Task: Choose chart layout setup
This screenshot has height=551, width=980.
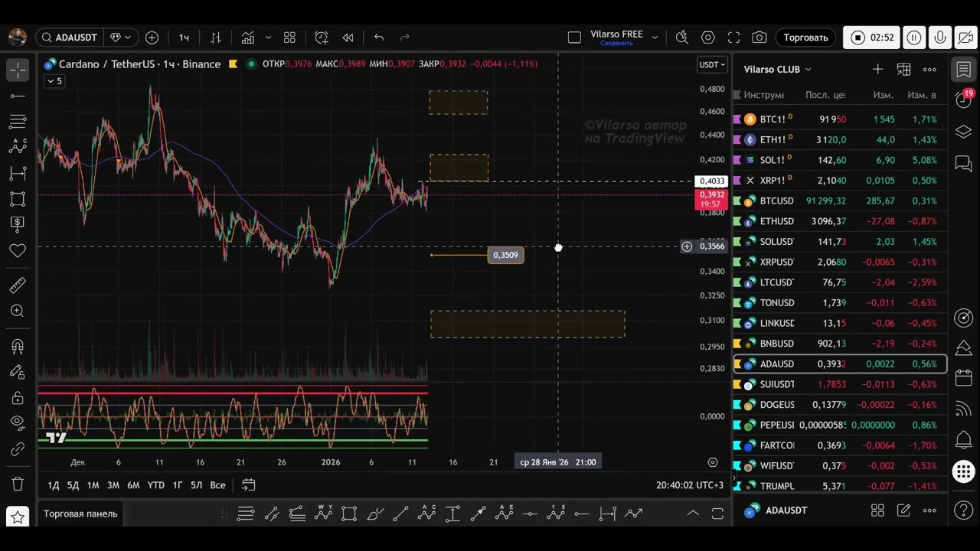Action: click(574, 37)
